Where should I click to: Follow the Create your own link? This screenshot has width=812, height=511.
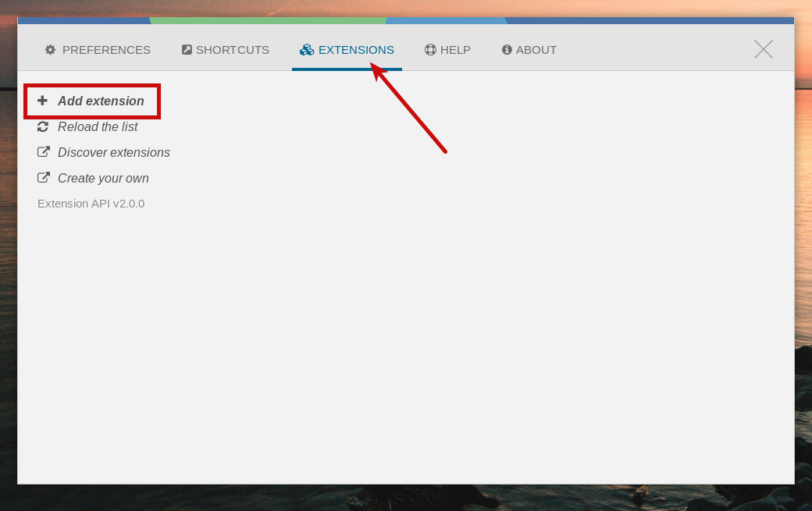point(103,178)
